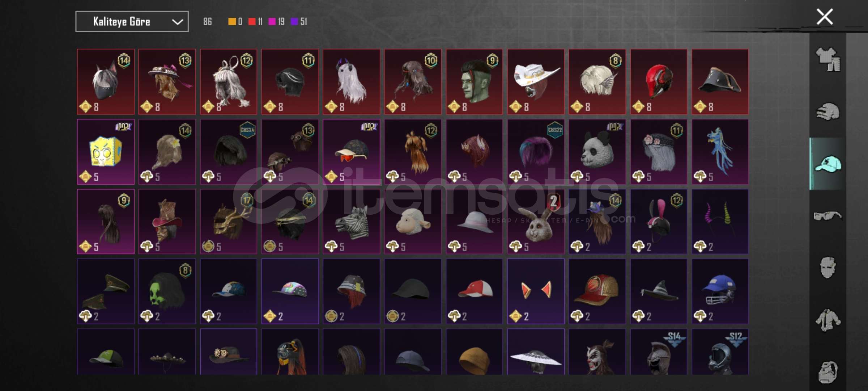Close the inventory with the X

click(825, 17)
